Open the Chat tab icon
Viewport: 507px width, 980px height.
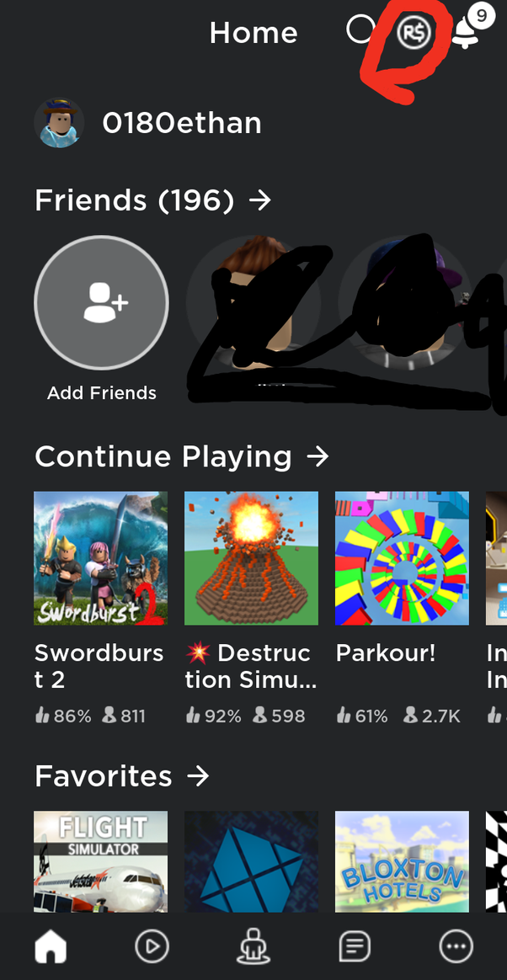(355, 947)
